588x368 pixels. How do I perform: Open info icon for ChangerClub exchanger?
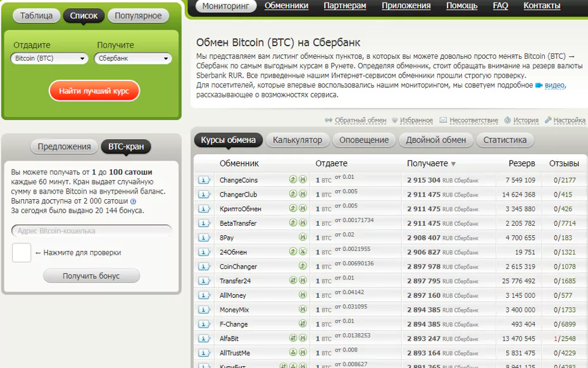click(x=204, y=195)
